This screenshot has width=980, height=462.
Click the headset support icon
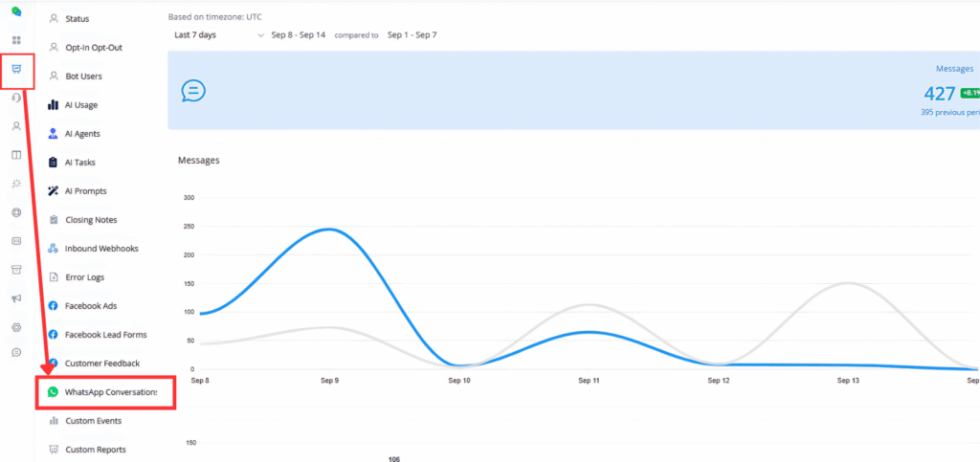coord(16,98)
